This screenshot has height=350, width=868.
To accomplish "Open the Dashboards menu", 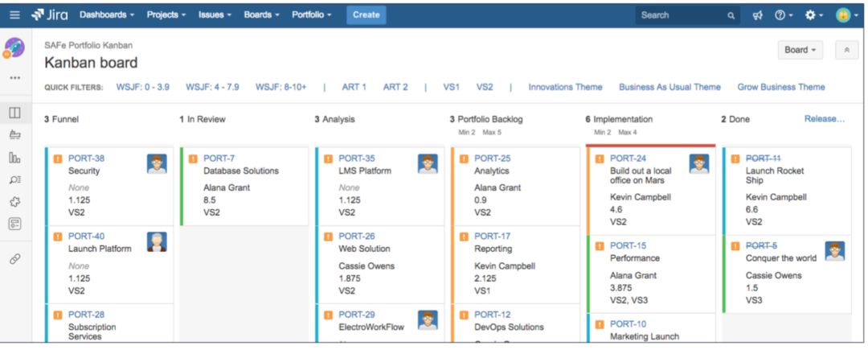I will click(x=107, y=14).
